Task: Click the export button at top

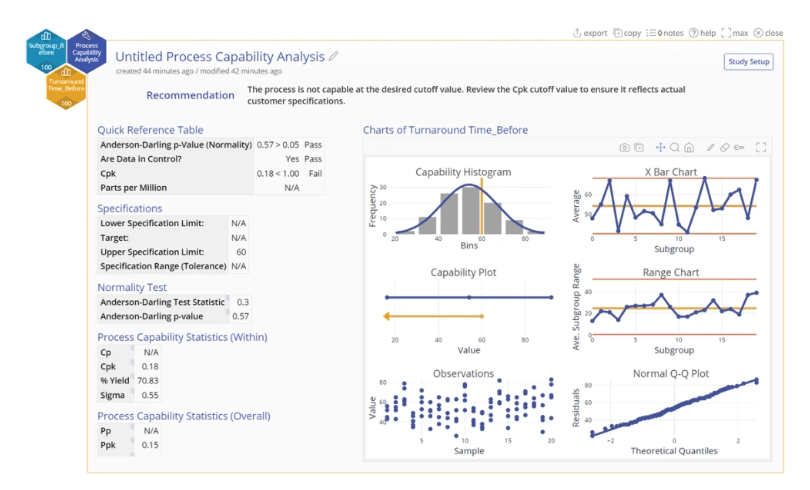Action: click(x=590, y=33)
